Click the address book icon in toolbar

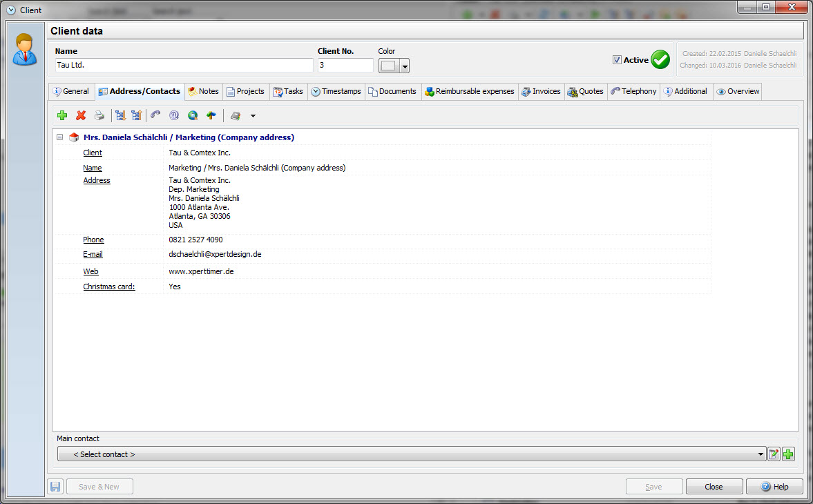pos(236,116)
